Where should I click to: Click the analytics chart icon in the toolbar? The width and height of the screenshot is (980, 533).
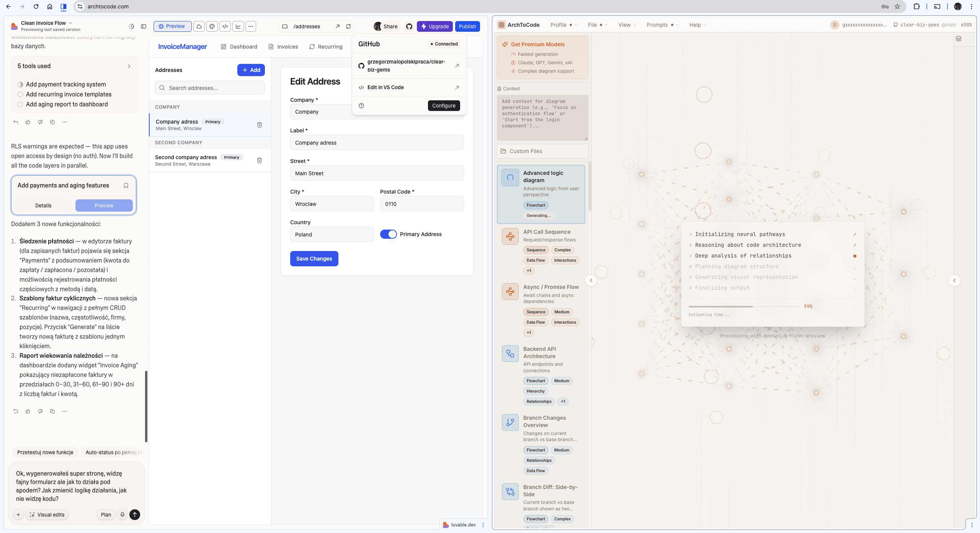coord(238,26)
